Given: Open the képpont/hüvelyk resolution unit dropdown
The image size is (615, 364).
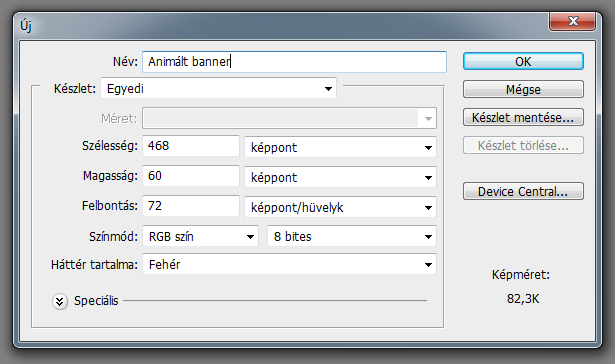Looking at the screenshot, I should (340, 207).
